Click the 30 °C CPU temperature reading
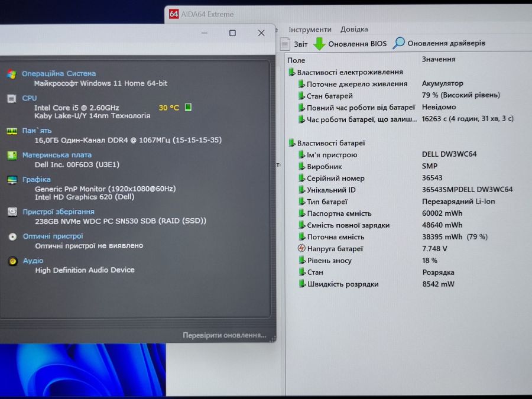532x399 pixels. pyautogui.click(x=168, y=108)
